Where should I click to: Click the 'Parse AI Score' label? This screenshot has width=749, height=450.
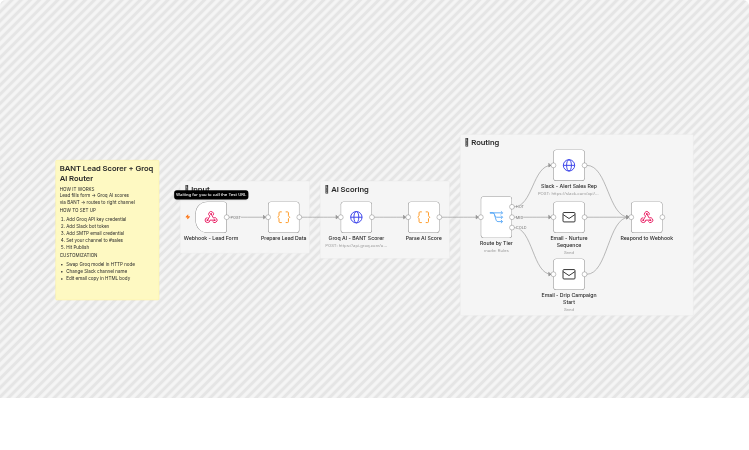click(x=424, y=238)
